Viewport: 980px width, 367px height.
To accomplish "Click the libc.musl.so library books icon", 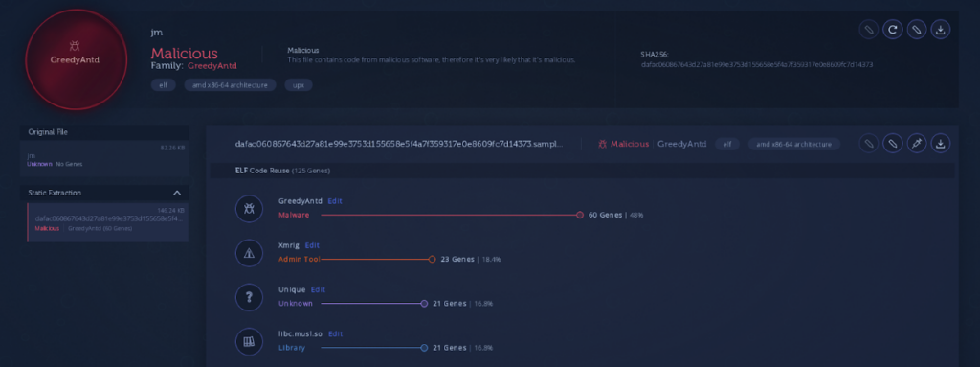I will point(249,341).
